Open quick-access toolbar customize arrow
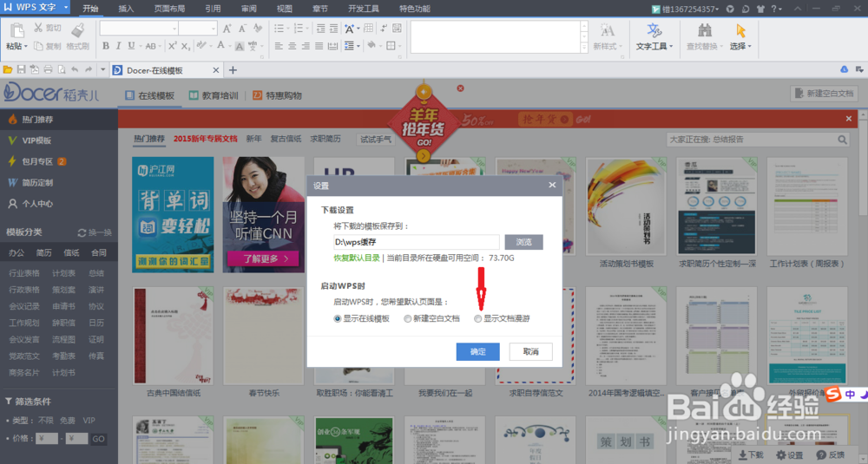Viewport: 868px width, 464px height. [103, 69]
